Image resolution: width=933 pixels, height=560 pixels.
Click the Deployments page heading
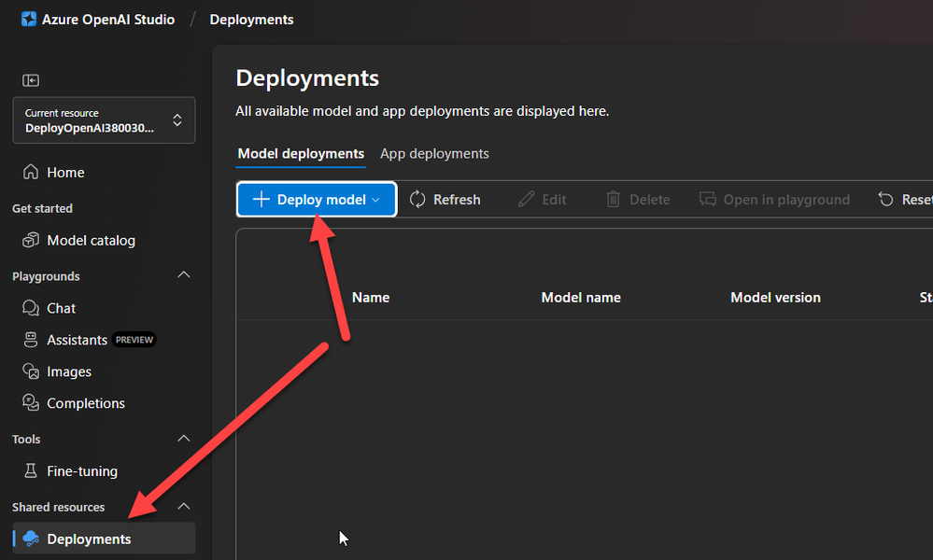click(307, 77)
